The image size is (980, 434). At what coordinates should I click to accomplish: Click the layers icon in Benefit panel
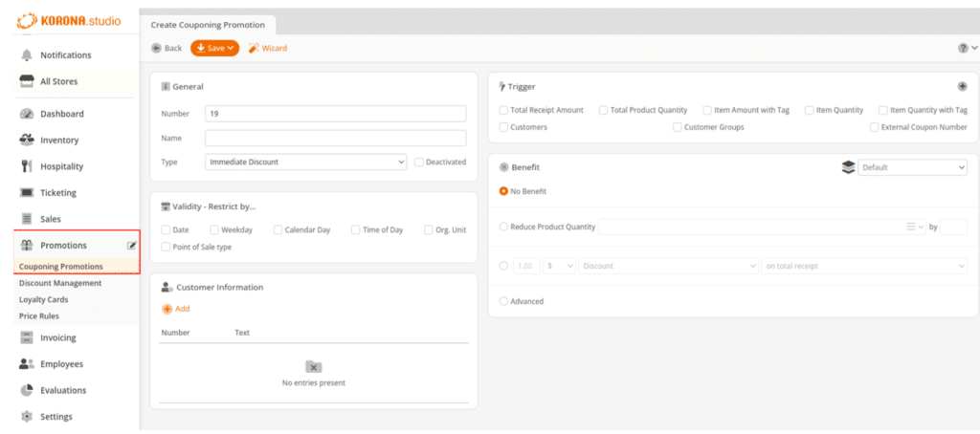click(x=848, y=167)
